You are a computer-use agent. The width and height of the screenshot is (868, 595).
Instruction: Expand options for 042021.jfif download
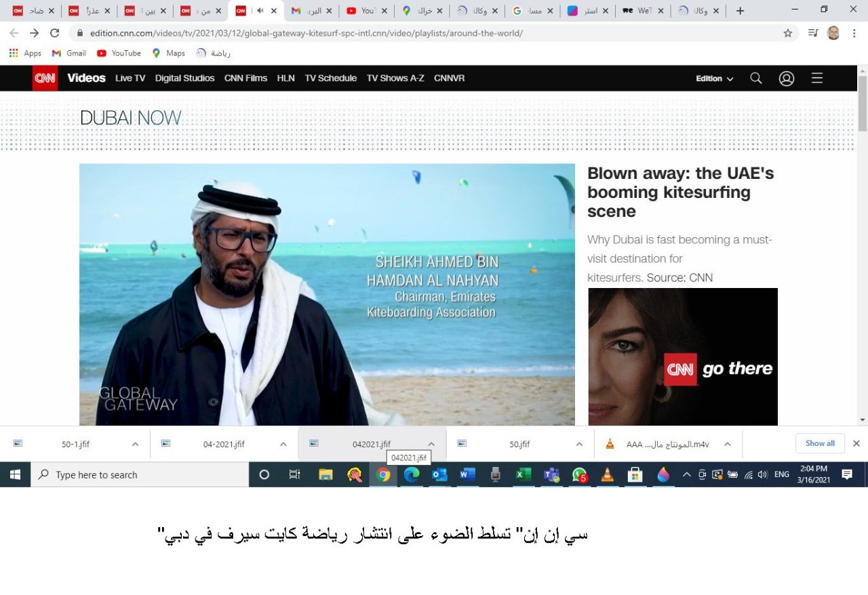pyautogui.click(x=431, y=444)
